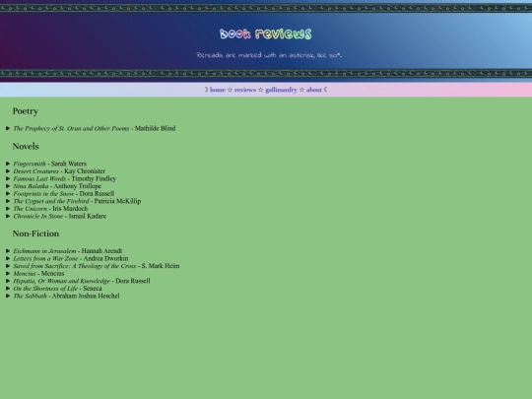Click the Non-Fiction section heading
Screen dimensions: 532x399
pos(36,233)
